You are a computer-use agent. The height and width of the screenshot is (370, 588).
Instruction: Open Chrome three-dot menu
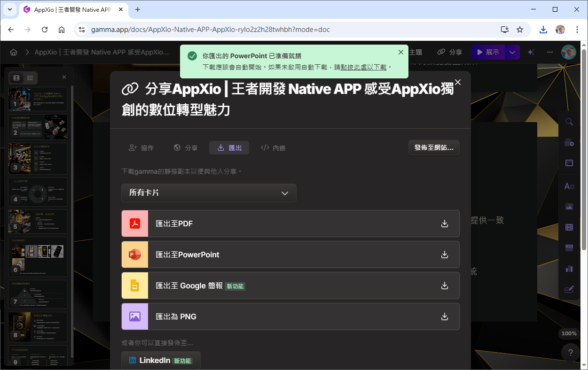[x=577, y=30]
